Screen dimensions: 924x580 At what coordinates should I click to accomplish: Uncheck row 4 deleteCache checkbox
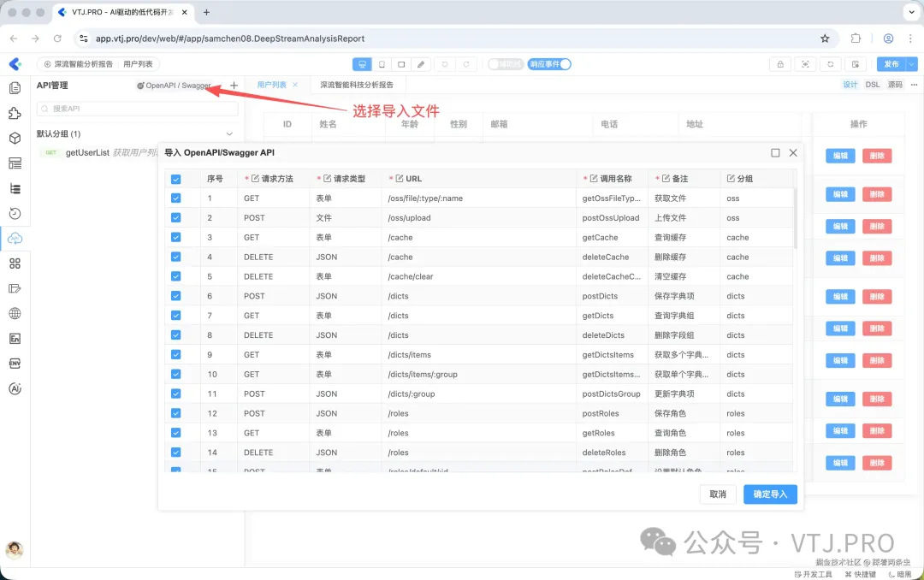pos(175,257)
